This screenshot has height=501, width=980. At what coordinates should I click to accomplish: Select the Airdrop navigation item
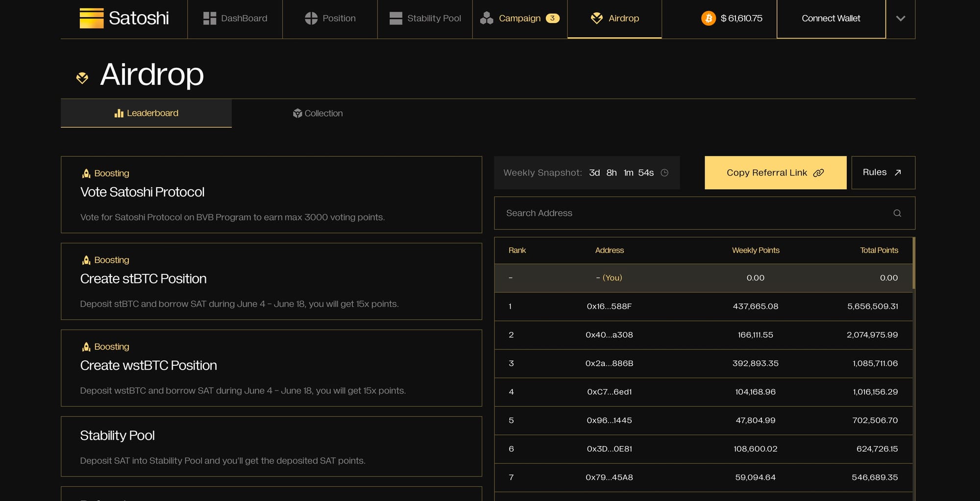click(614, 19)
